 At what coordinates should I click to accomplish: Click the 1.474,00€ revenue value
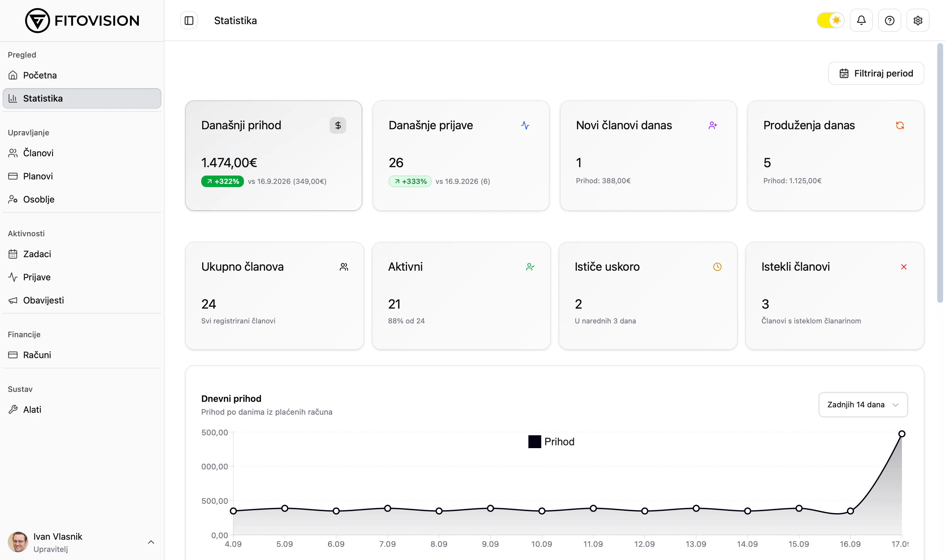pyautogui.click(x=229, y=163)
